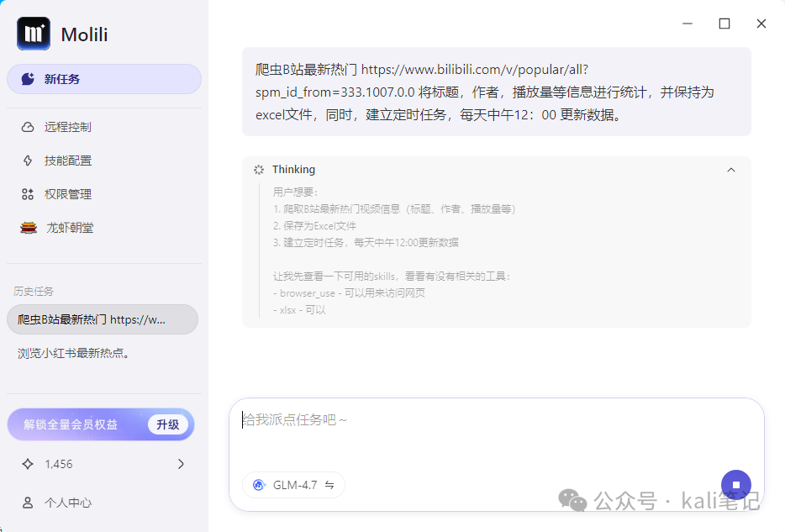
Task: Open history task 爬虫B站最新热门
Action: click(103, 319)
